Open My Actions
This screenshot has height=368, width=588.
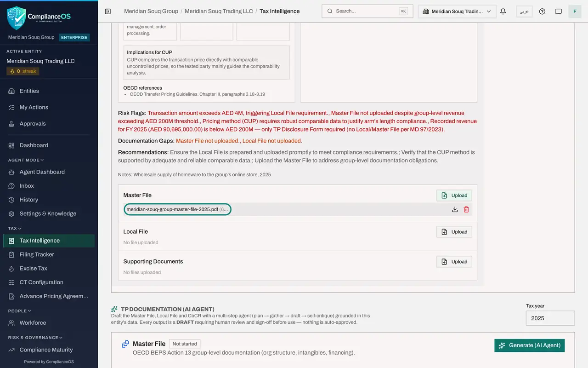click(49, 107)
